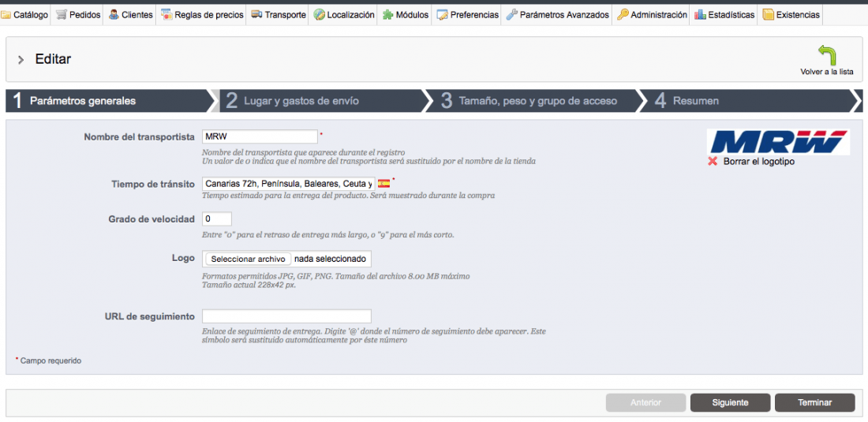The image size is (868, 422).
Task: Click the Clientes person icon
Action: (x=114, y=15)
